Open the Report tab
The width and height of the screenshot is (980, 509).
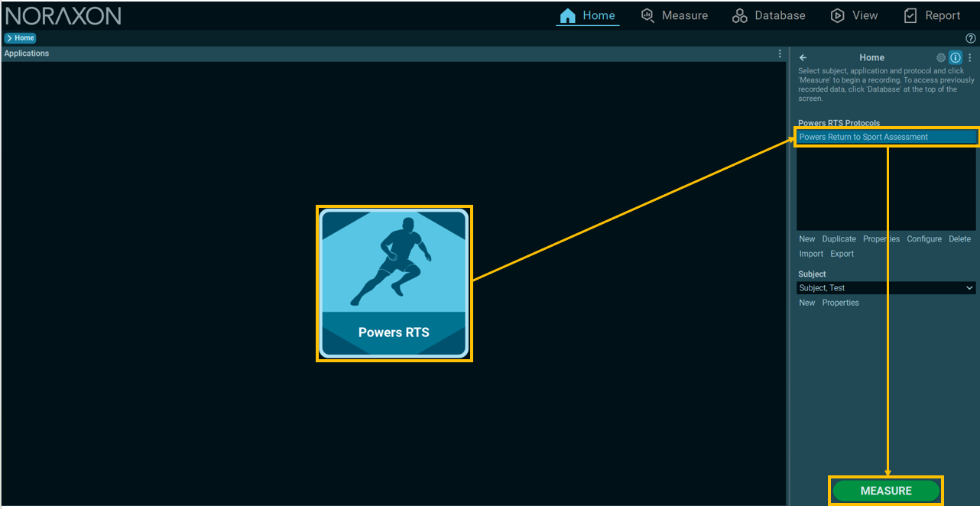click(932, 15)
